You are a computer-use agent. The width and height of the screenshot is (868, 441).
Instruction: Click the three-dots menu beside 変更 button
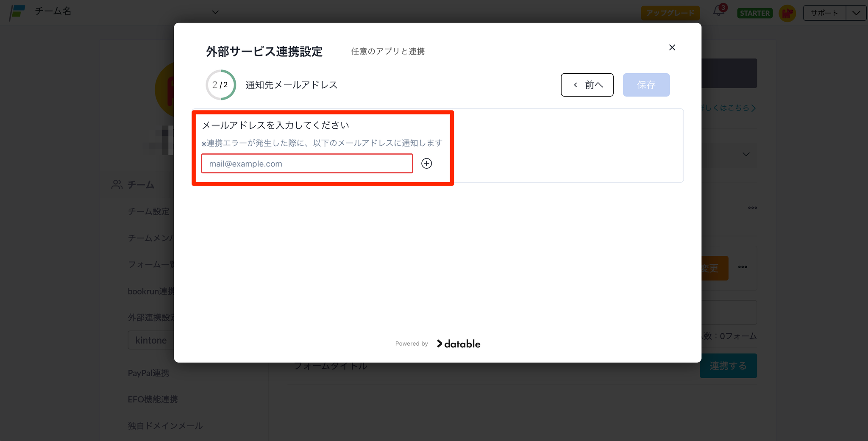click(x=743, y=267)
